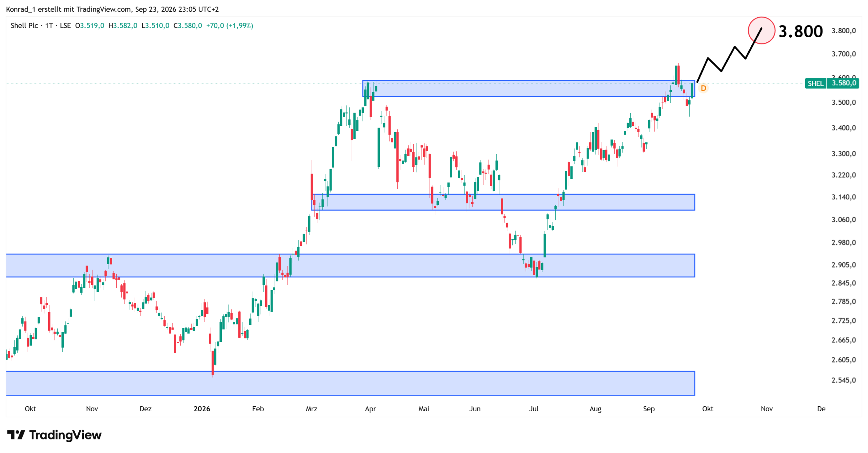Click the TradingView wordmark link

point(65,435)
